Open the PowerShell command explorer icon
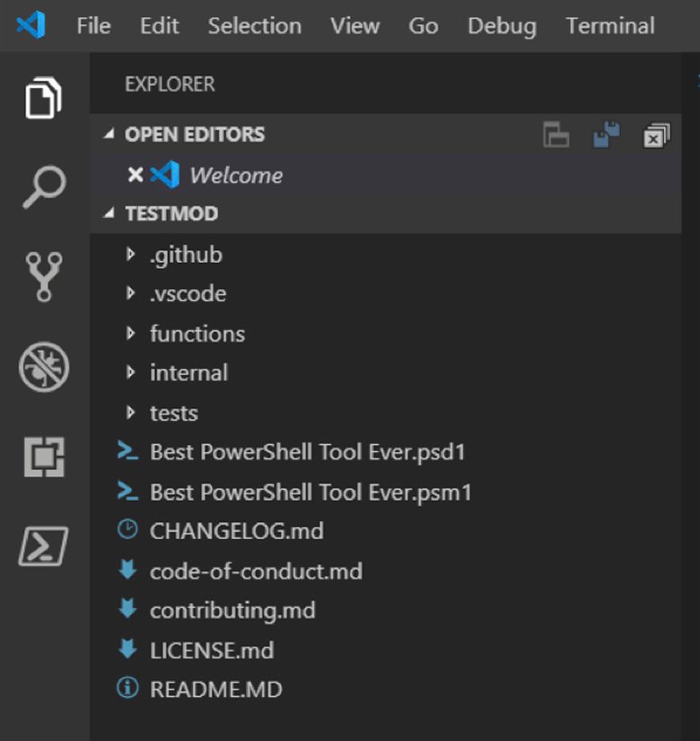The height and width of the screenshot is (741, 700). 43,545
